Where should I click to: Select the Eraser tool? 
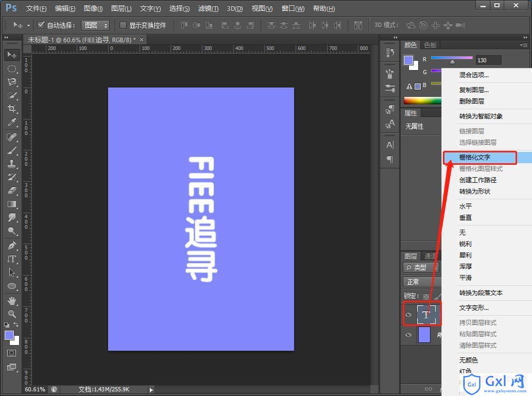(12, 191)
